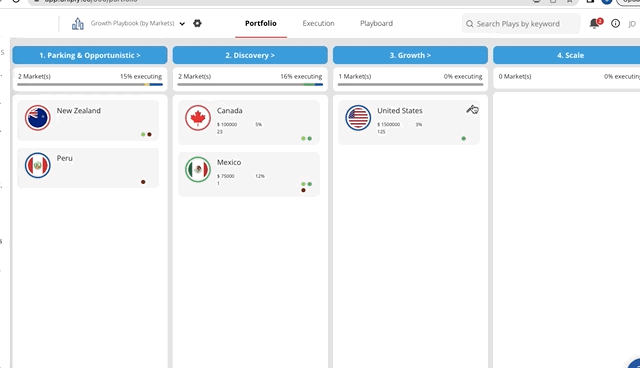Image resolution: width=640 pixels, height=368 pixels.
Task: Click the magnifier icon in search box
Action: (470, 24)
